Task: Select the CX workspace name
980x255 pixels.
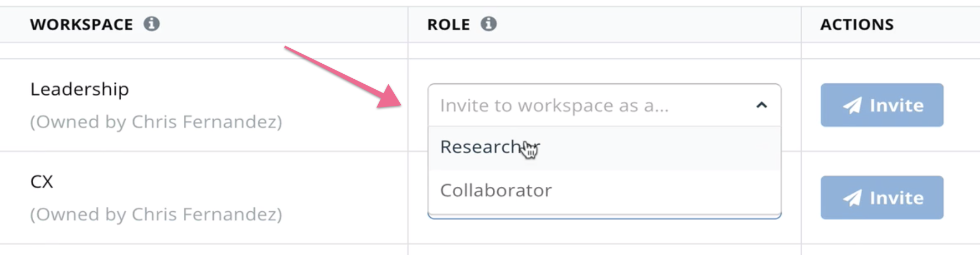Action: [x=42, y=182]
